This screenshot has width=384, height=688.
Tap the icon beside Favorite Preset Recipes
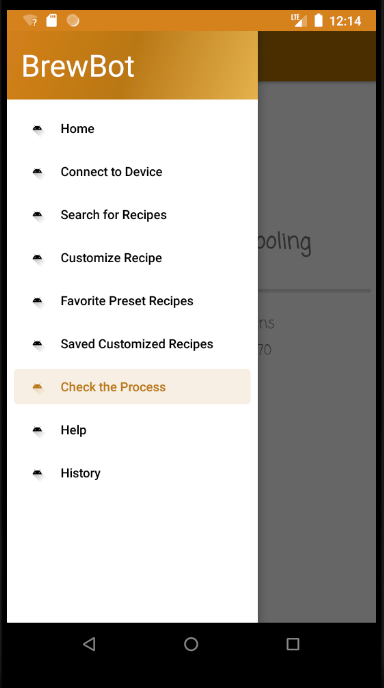coord(38,301)
